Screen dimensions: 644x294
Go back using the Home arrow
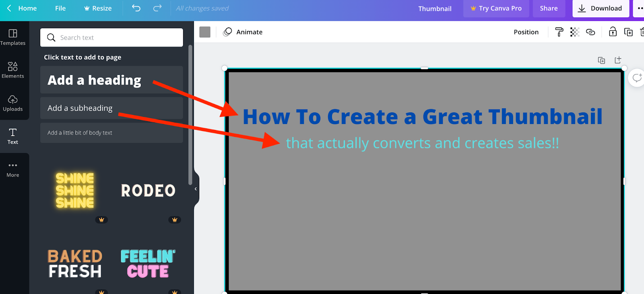[x=9, y=8]
